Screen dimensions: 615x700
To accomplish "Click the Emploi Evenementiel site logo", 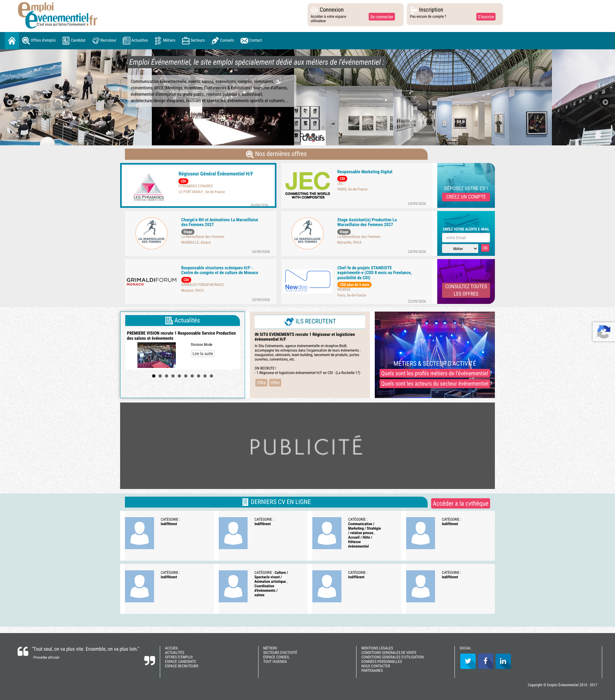I will pos(58,15).
